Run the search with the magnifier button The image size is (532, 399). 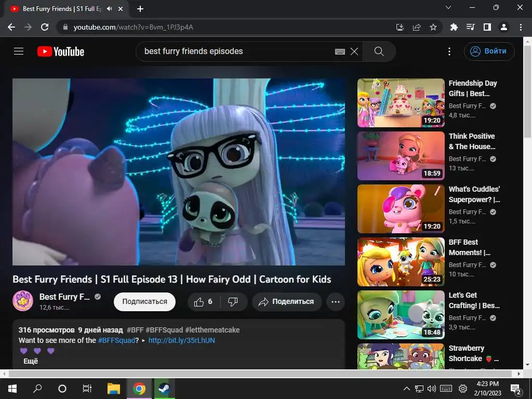click(x=379, y=51)
